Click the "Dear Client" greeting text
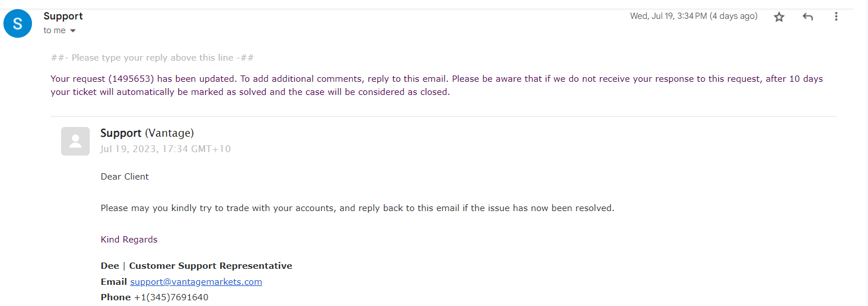This screenshot has width=868, height=306. 125,176
